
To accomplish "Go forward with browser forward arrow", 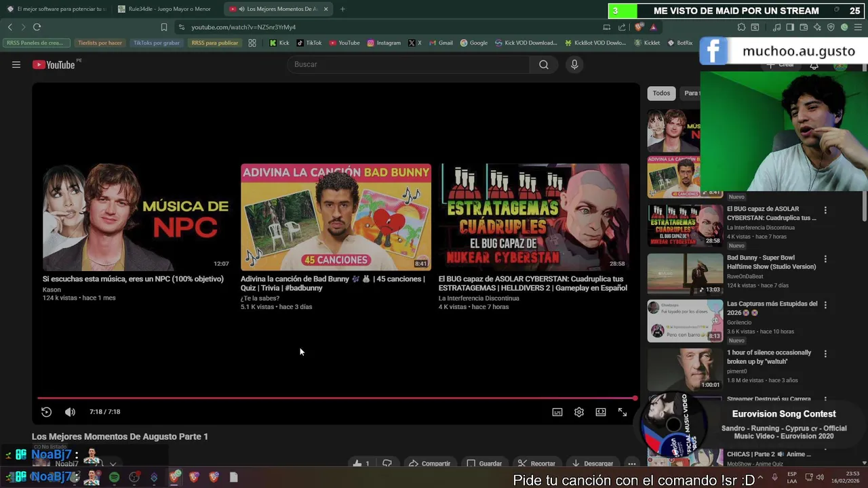I will coord(23,27).
